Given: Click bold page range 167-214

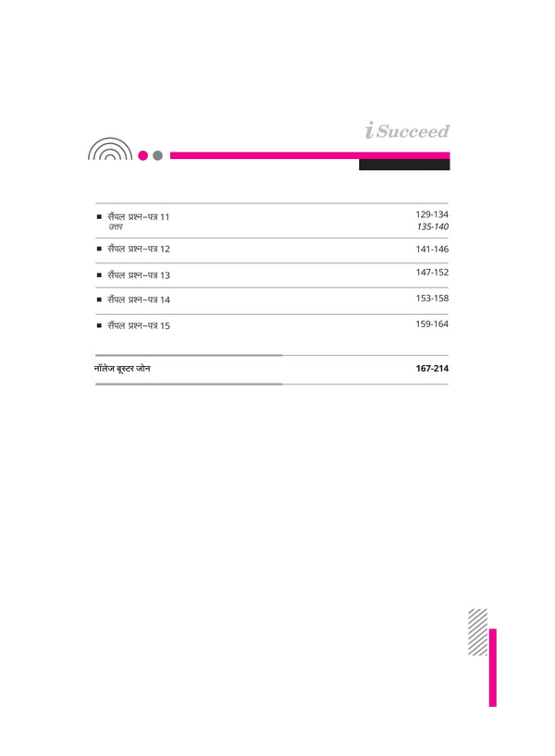Looking at the screenshot, I should click(x=432, y=370).
